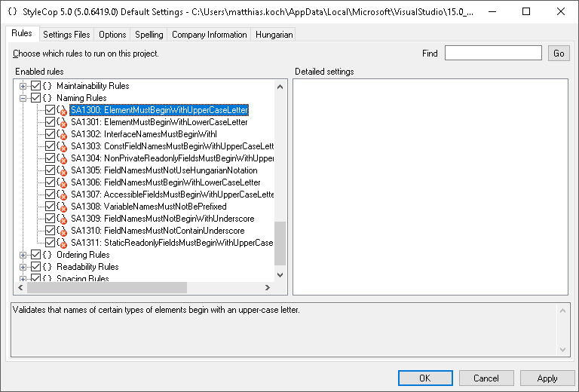The image size is (579, 392).
Task: Focus the Find input field
Action: 493,54
